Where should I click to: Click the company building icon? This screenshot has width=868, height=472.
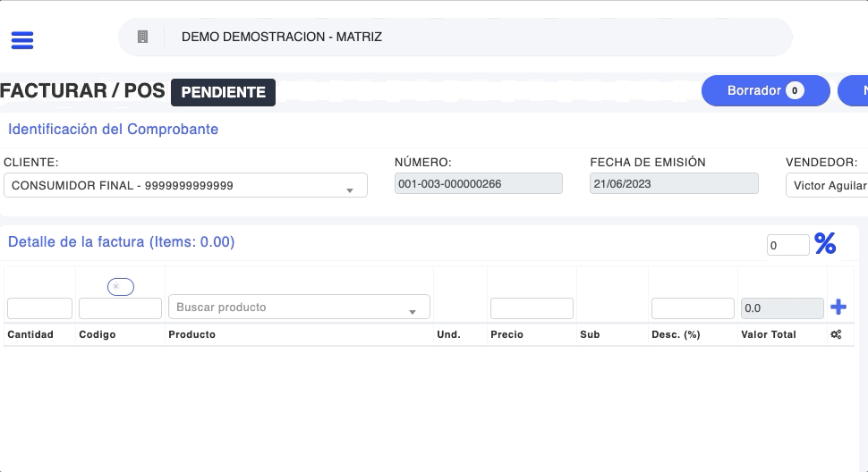point(141,37)
